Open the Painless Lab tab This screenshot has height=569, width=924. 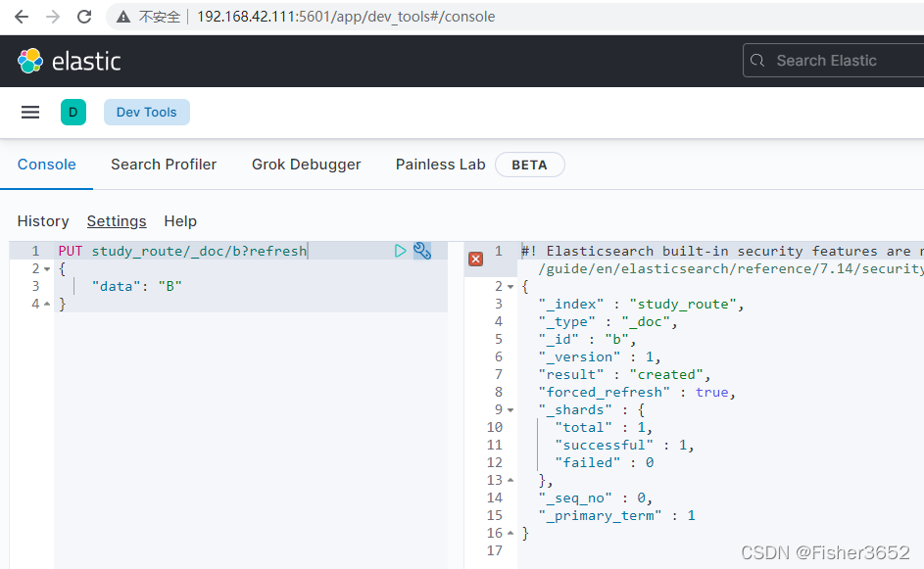click(x=441, y=165)
